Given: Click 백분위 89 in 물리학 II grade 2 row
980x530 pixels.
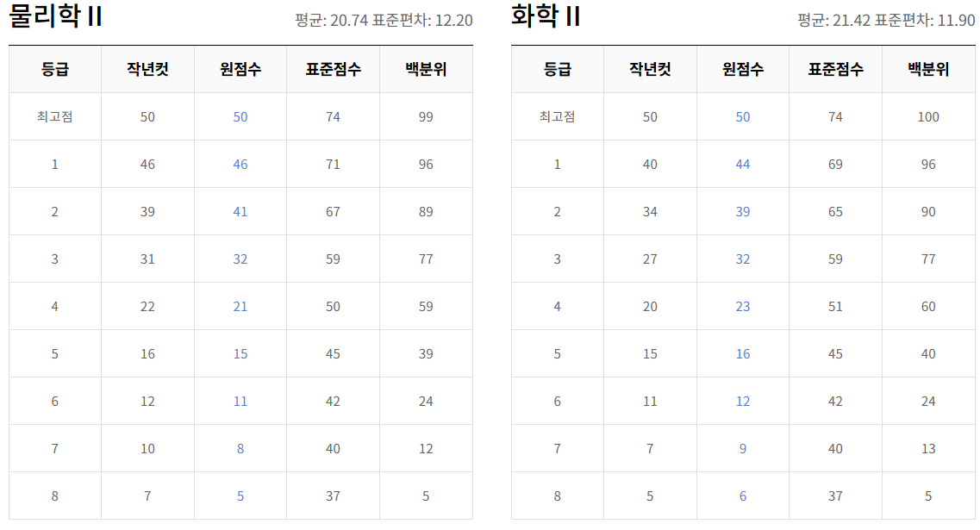Looking at the screenshot, I should [426, 212].
